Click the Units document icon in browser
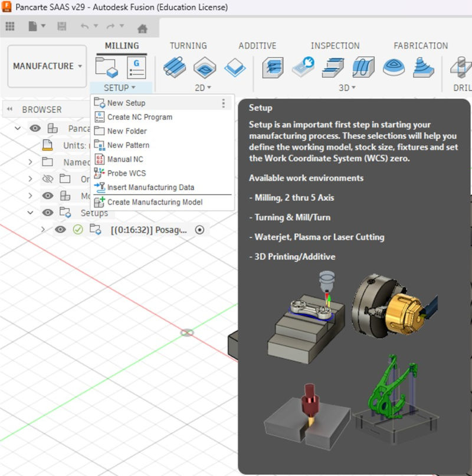Screen dimensions: 472x476 pos(47,145)
